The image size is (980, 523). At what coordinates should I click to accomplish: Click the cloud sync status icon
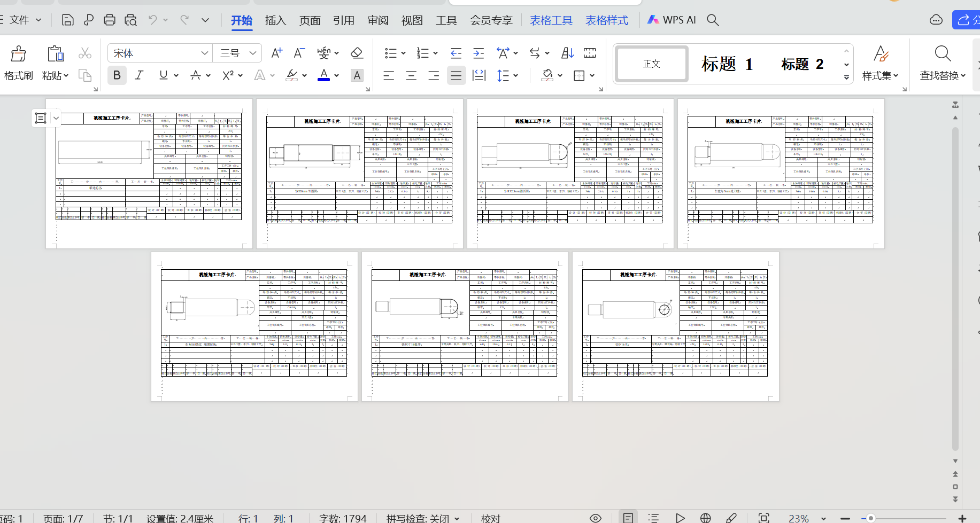[936, 20]
